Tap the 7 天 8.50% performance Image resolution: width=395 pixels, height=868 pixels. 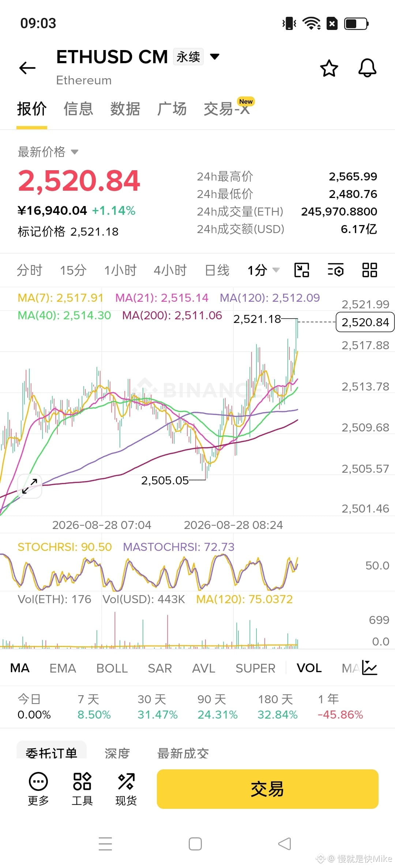(94, 707)
